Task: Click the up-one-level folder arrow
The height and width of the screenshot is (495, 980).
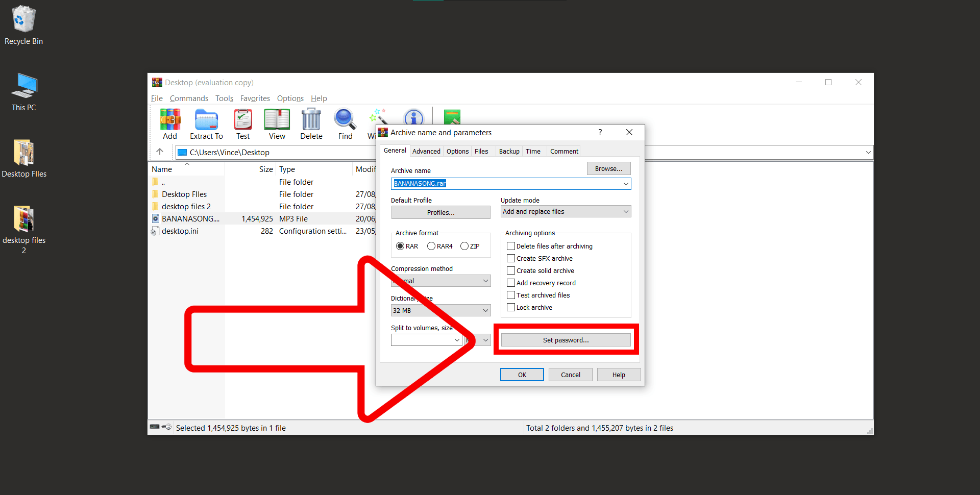Action: [x=160, y=152]
